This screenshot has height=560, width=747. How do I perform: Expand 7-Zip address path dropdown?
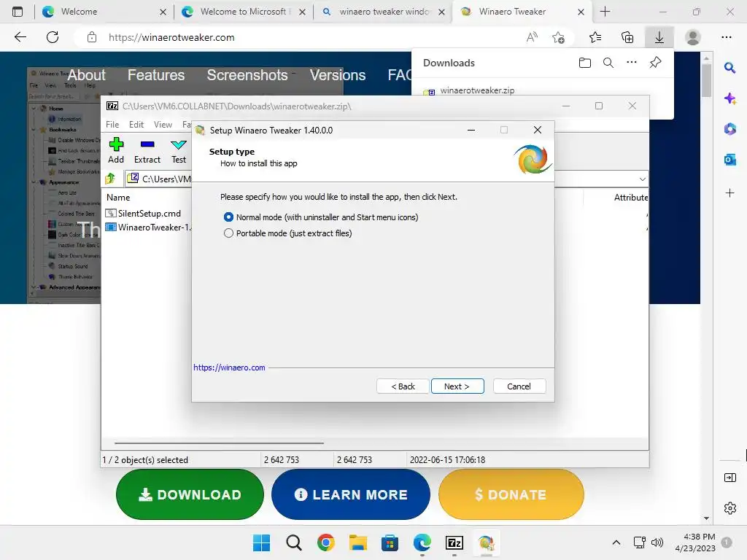coord(642,179)
